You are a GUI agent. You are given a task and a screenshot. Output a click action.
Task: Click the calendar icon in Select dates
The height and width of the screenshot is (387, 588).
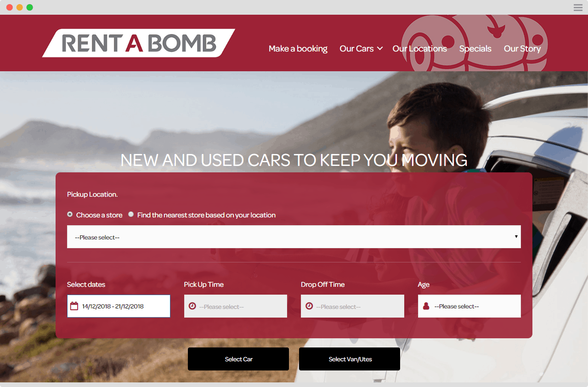tap(74, 306)
